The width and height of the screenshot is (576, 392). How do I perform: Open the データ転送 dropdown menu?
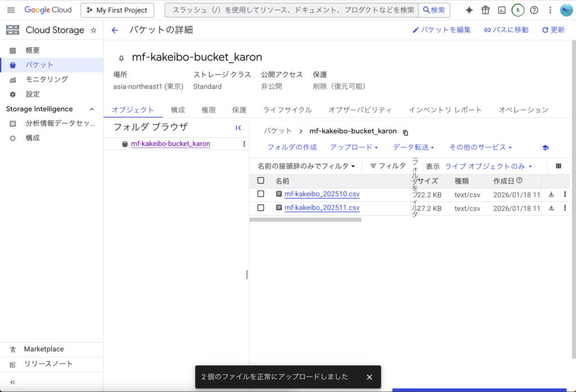pyautogui.click(x=413, y=147)
